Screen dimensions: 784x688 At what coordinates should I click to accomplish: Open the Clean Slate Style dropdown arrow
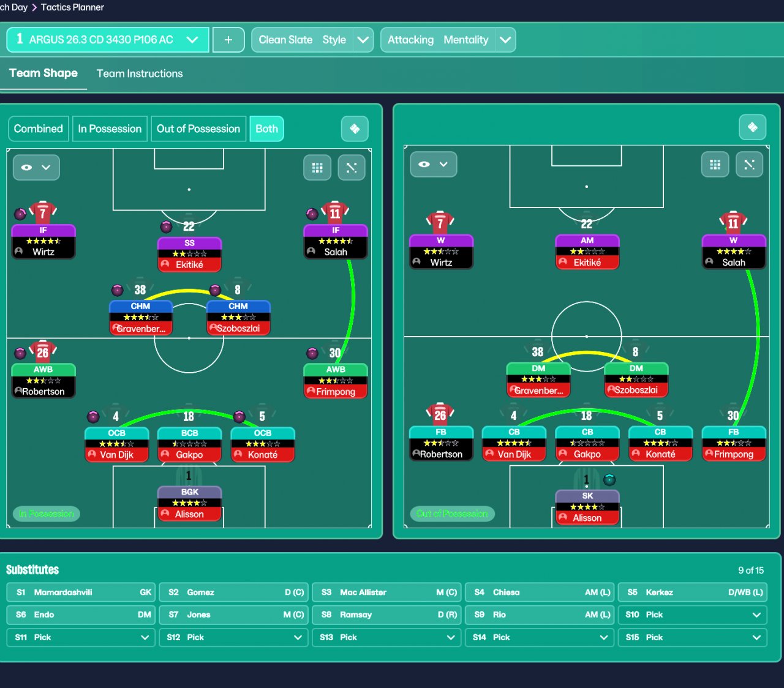(x=363, y=40)
